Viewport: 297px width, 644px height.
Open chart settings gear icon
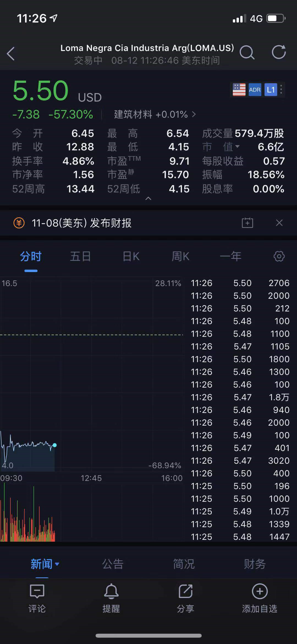pyautogui.click(x=279, y=256)
